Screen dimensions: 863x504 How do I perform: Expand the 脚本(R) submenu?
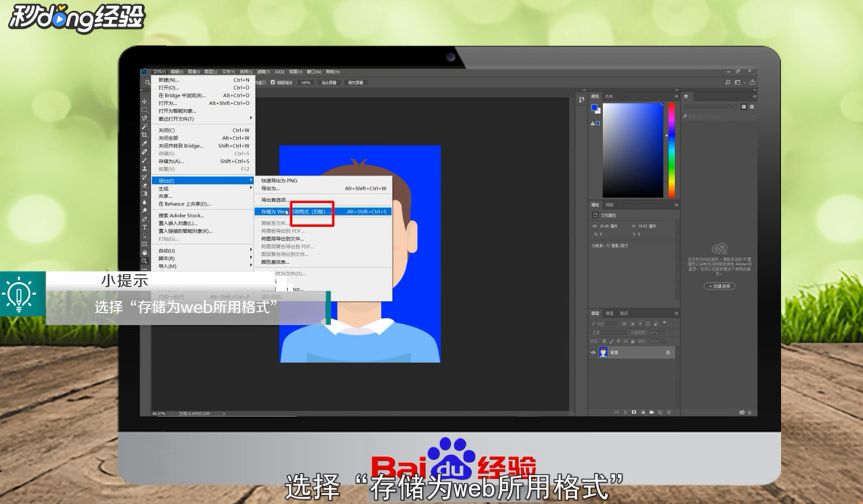click(251, 258)
